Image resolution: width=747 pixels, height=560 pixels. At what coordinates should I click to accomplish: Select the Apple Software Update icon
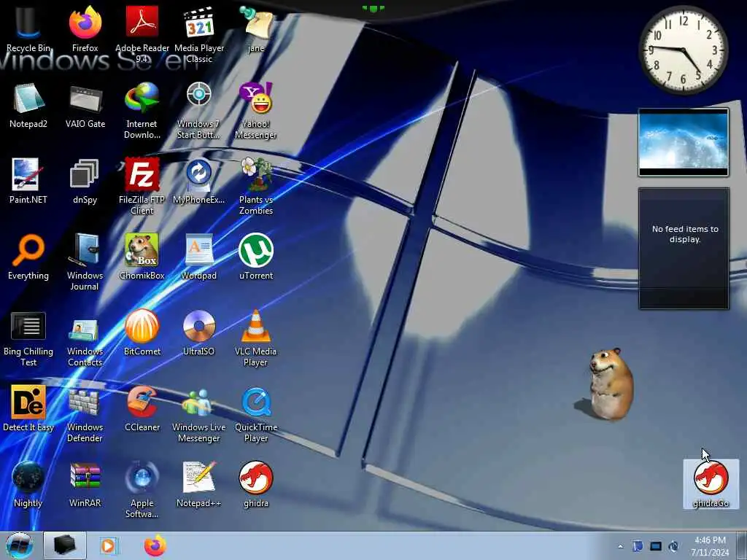tap(142, 489)
